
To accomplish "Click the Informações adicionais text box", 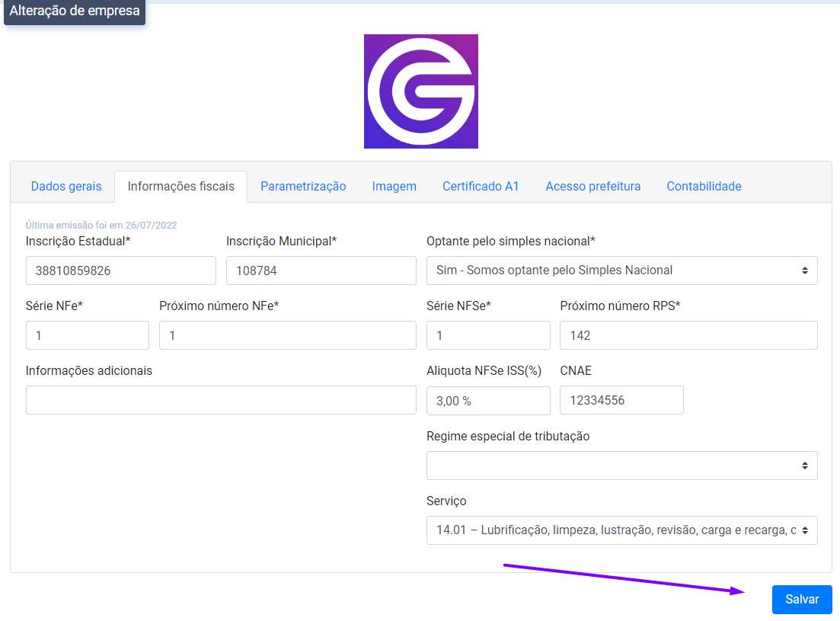I will pos(221,400).
